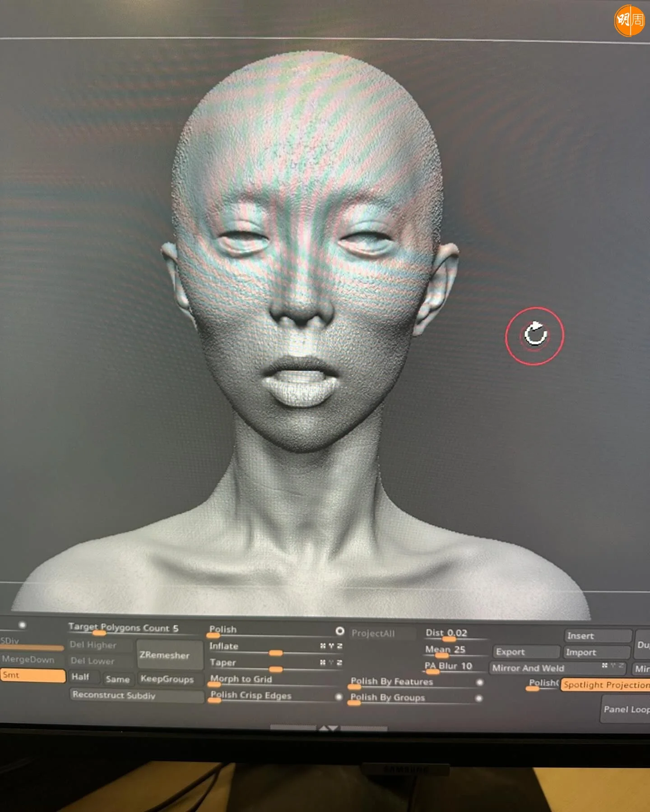
Task: Click the Polish Crisp Edges dot icon
Action: coord(339,697)
